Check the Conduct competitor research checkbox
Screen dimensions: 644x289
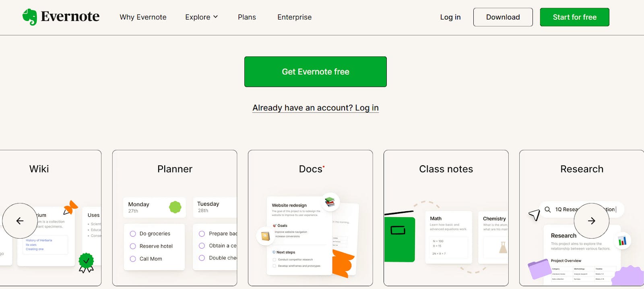(275, 260)
